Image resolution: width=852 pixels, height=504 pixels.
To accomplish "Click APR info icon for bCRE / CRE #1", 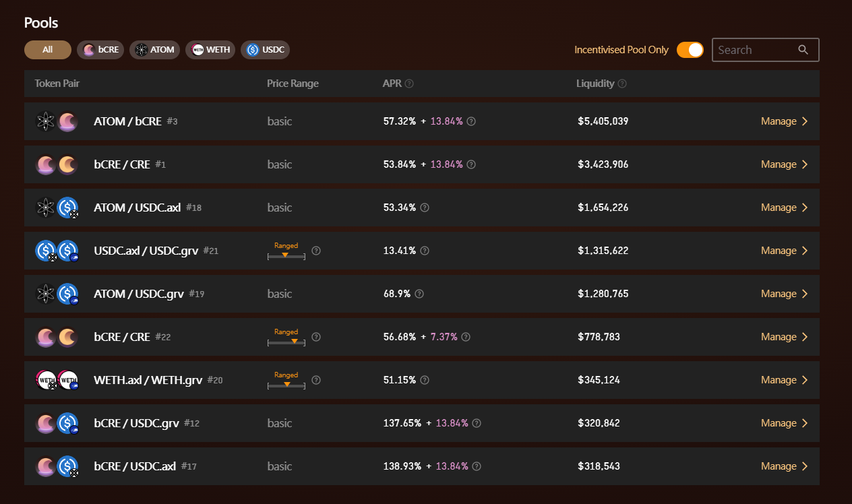I will [471, 164].
